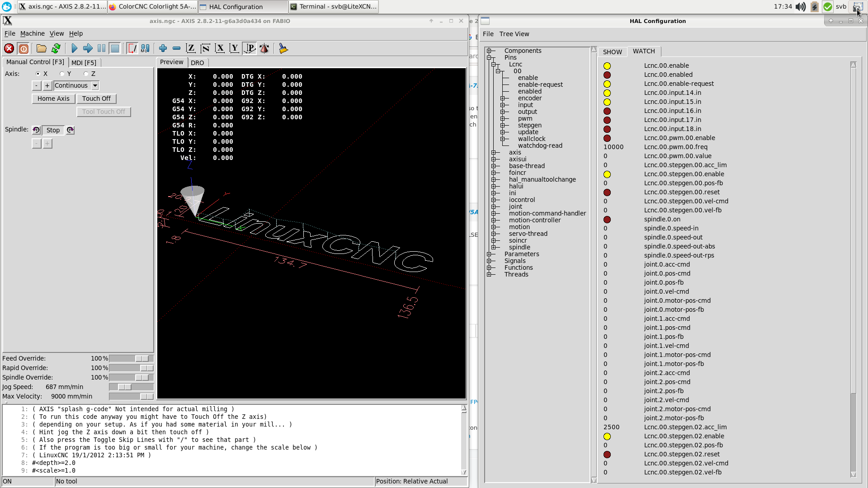Select the enable-request pin in tree
868x488 pixels.
click(x=540, y=84)
